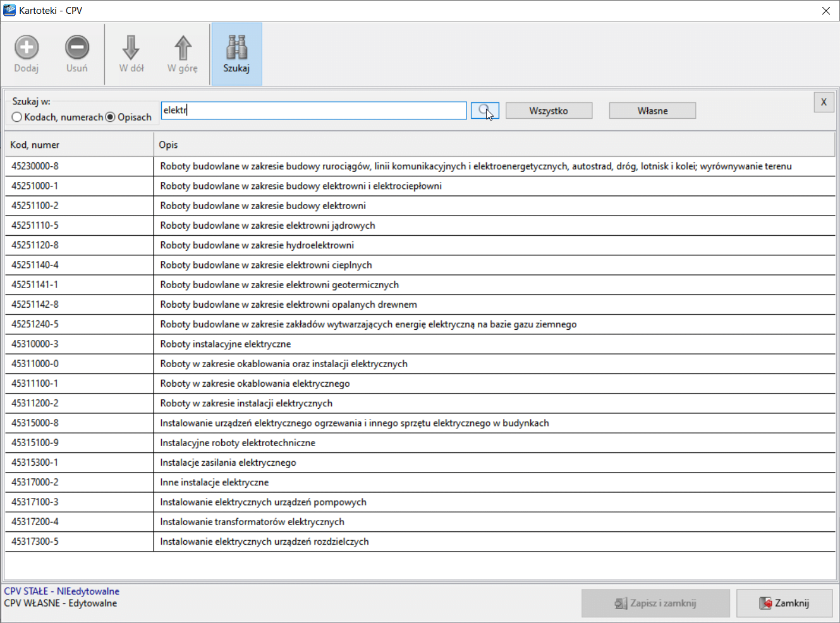This screenshot has width=840, height=623.
Task: Select code 45315100-9 cell
Action: (79, 443)
